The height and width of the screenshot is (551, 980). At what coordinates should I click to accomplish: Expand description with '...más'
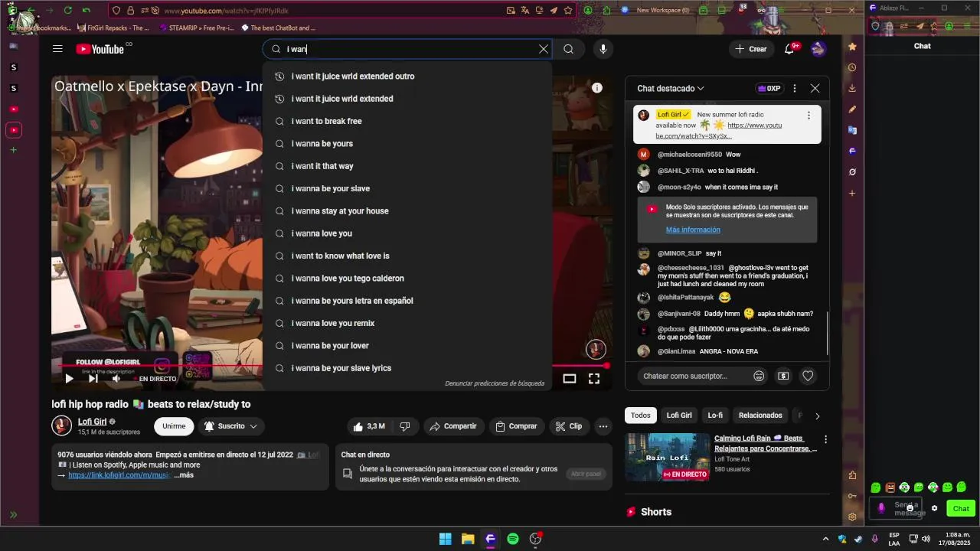point(184,475)
